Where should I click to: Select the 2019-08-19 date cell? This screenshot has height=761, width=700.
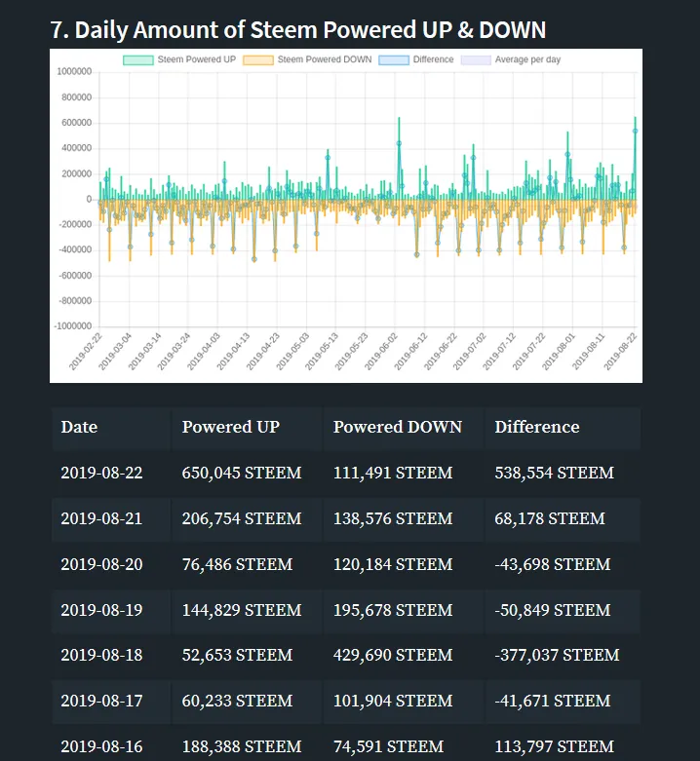[x=101, y=610]
